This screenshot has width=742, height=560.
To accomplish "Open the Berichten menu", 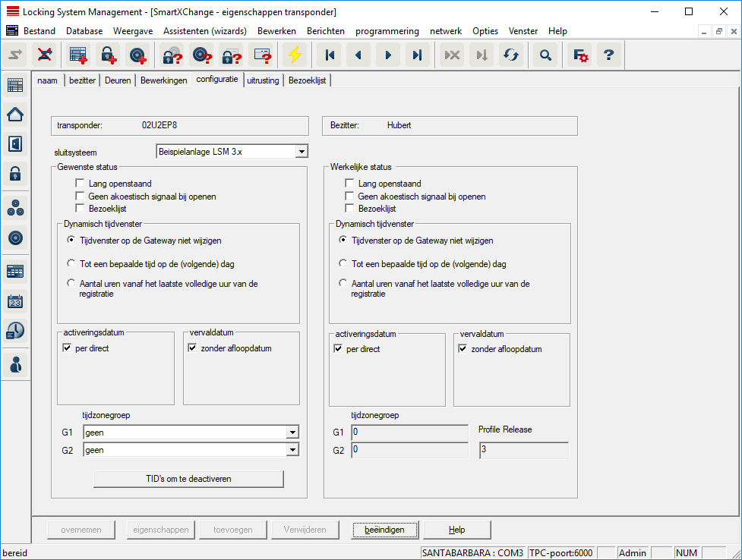I will [325, 31].
